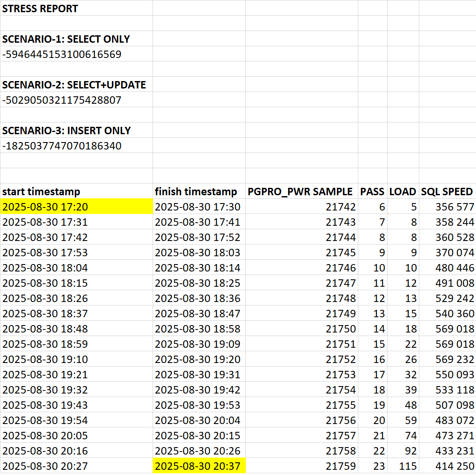Image resolution: width=476 pixels, height=475 pixels.
Task: Click start timestamp 2025-08-30 19:10
Action: [x=76, y=359]
